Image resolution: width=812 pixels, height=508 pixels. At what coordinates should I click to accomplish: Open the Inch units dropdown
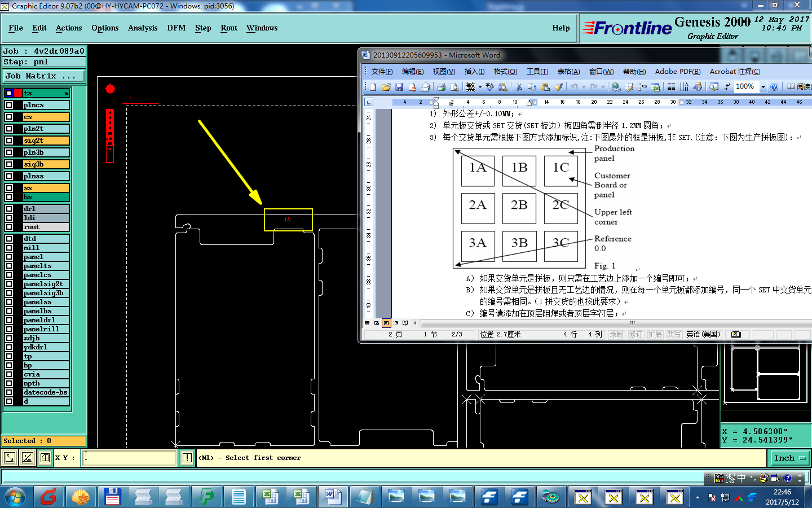(x=789, y=458)
